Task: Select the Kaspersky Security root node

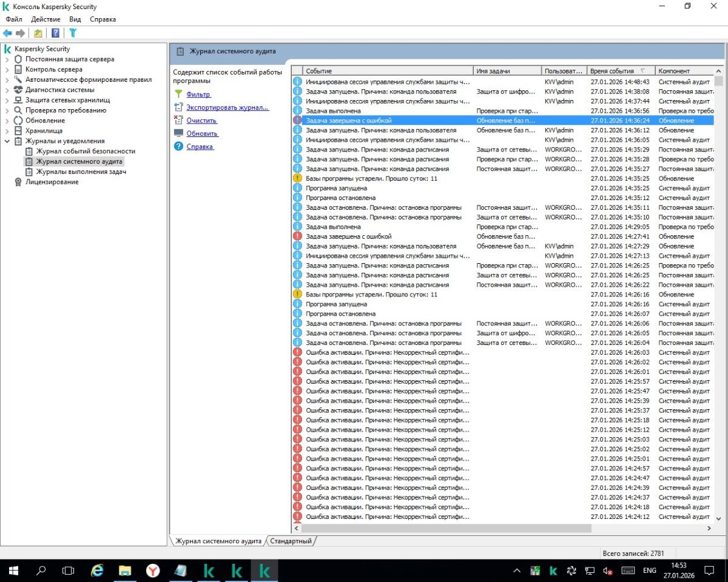Action: coord(42,49)
